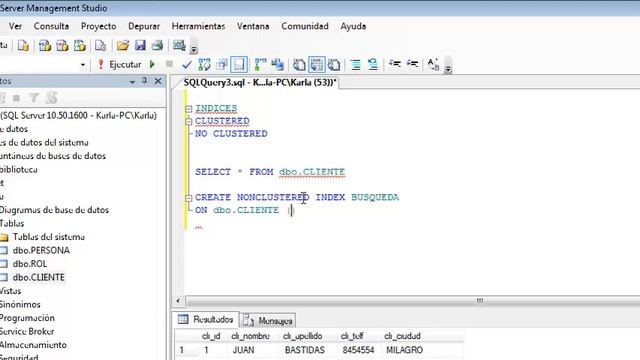640x360 pixels.
Task: Open file with the folder icon
Action: click(122, 45)
